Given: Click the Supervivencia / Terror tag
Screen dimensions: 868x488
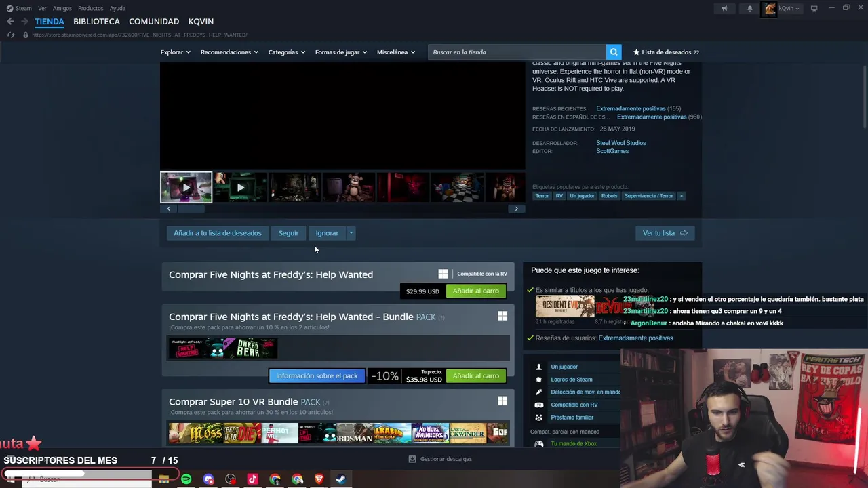Looking at the screenshot, I should coord(648,196).
